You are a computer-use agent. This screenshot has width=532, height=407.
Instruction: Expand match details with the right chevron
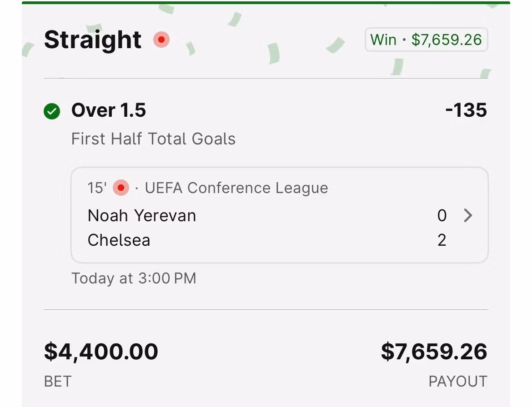[468, 215]
